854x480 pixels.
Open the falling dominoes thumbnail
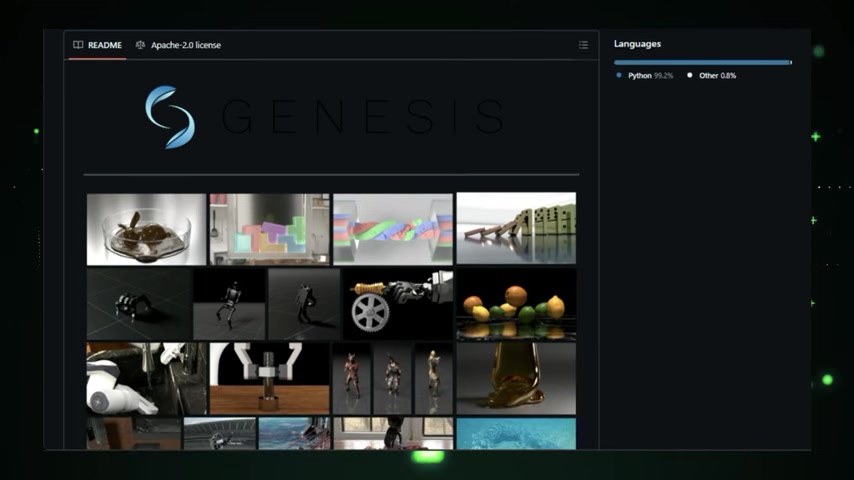(x=516, y=228)
